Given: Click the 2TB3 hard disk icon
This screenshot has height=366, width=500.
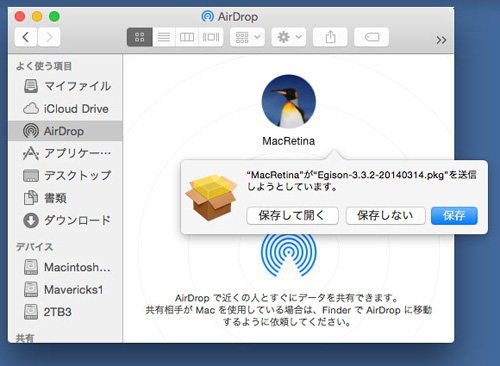Looking at the screenshot, I should (x=31, y=312).
